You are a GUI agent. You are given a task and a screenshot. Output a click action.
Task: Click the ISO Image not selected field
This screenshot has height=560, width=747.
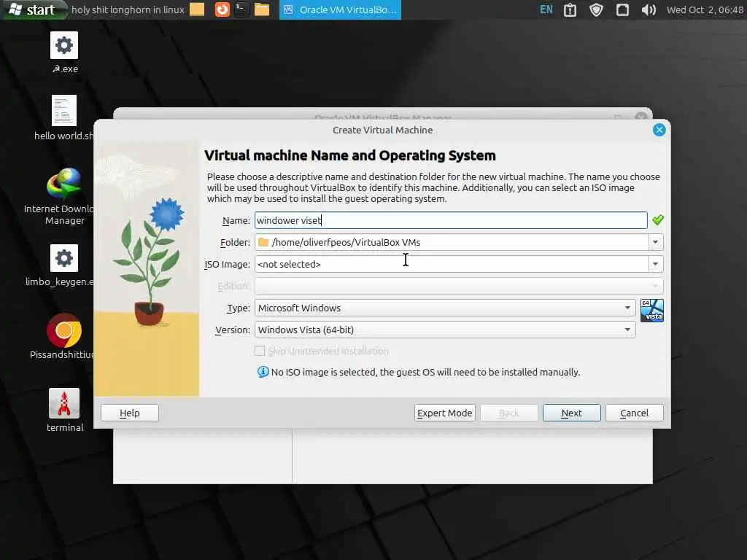[x=452, y=264]
